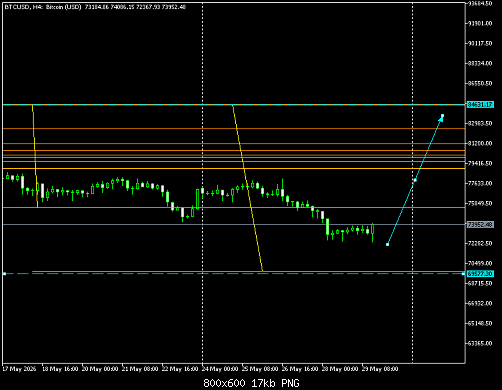Select the cyan trend line's middle anchor point
This screenshot has width=502, height=390.
pyautogui.click(x=415, y=180)
